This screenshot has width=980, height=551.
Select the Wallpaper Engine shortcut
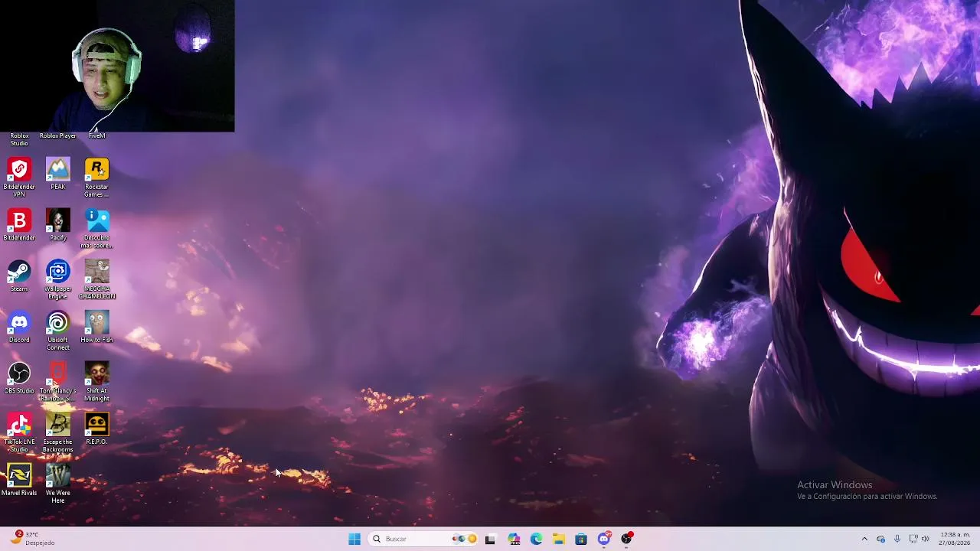pos(57,279)
